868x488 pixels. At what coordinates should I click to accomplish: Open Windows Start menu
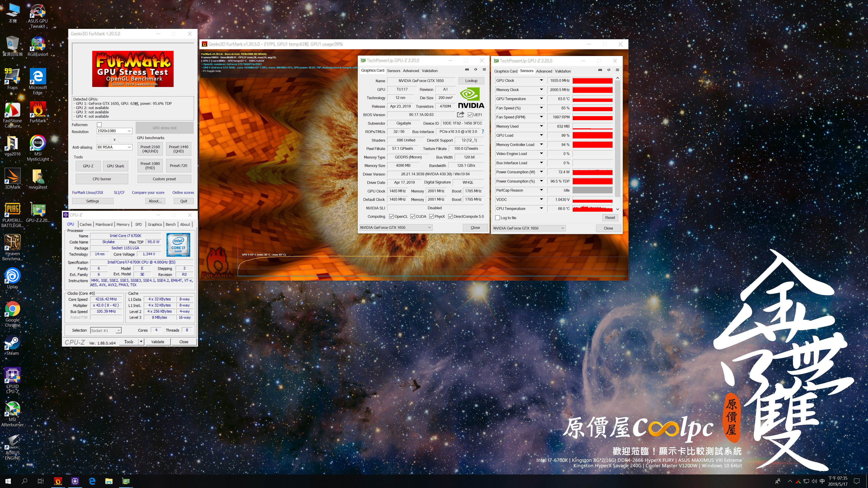pyautogui.click(x=8, y=481)
